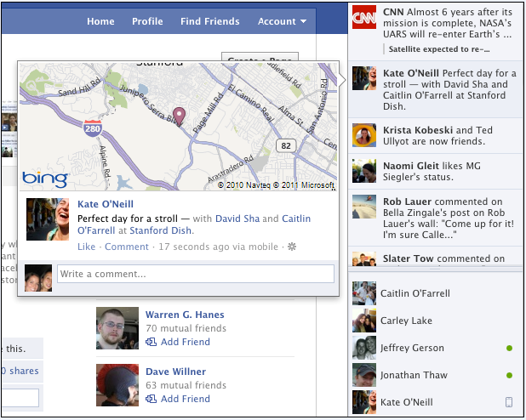The width and height of the screenshot is (526, 420).
Task: Click Carley Lake's chat avatar
Action: pyautogui.click(x=364, y=321)
